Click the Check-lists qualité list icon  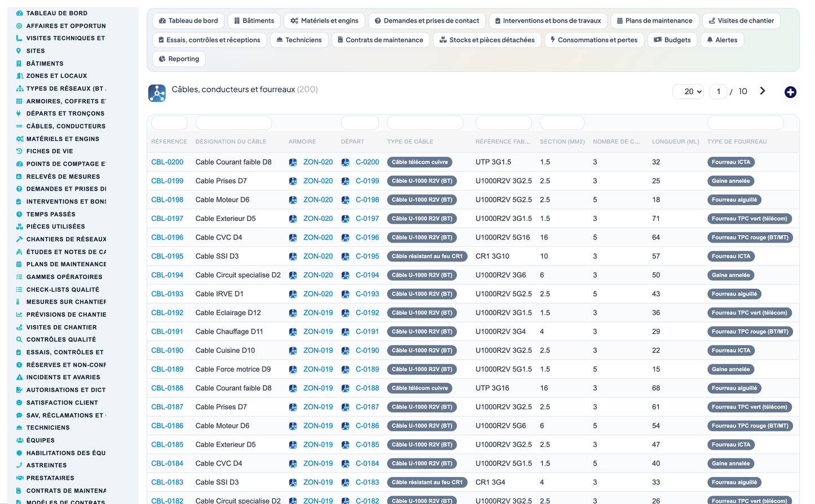(19, 289)
